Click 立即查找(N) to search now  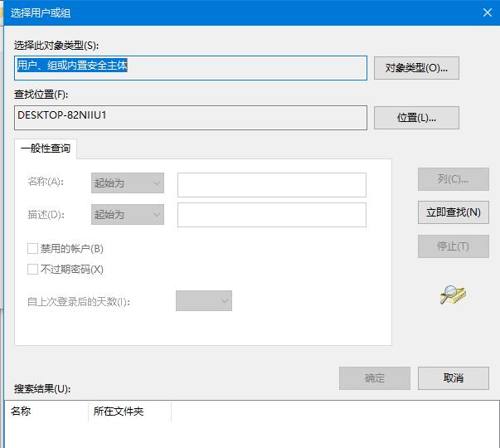tap(453, 212)
